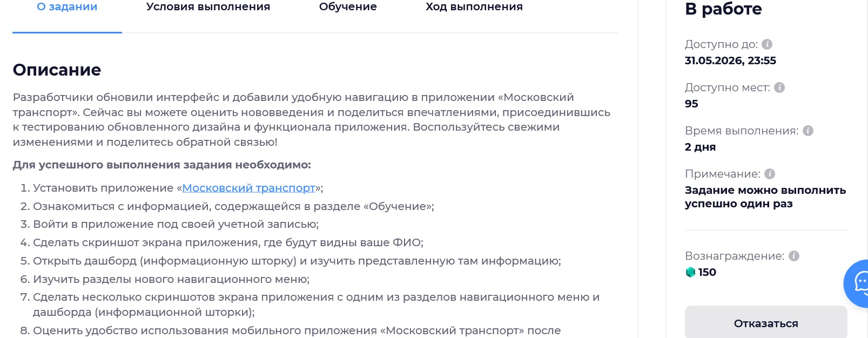Click the deadline date 31.05.2026, 23:55
The image size is (868, 338).
(x=730, y=60)
